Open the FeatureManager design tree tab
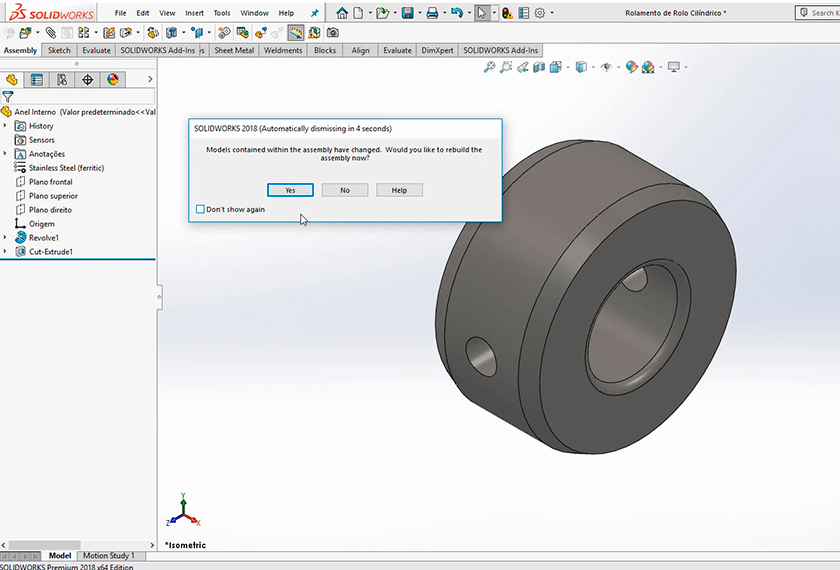 click(x=13, y=79)
